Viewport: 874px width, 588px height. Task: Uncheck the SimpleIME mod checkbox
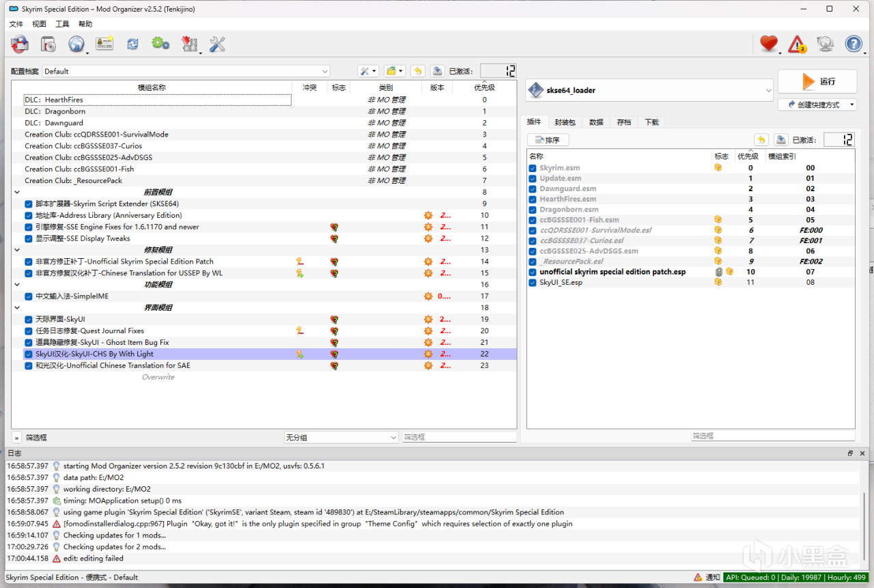29,296
